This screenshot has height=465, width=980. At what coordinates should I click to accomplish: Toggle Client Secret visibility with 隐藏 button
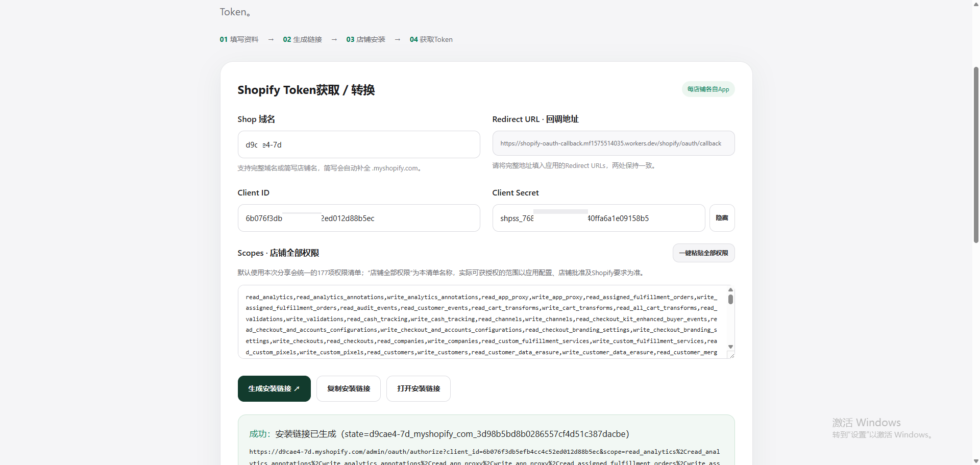tap(722, 218)
